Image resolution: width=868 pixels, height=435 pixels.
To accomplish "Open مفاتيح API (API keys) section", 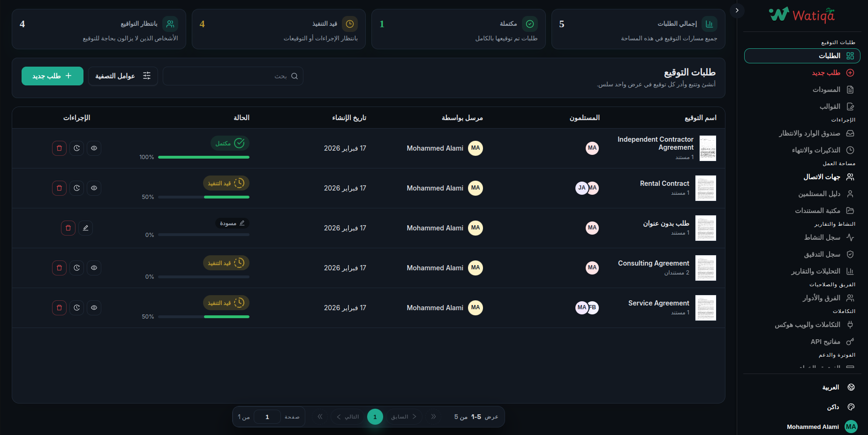I will point(824,341).
